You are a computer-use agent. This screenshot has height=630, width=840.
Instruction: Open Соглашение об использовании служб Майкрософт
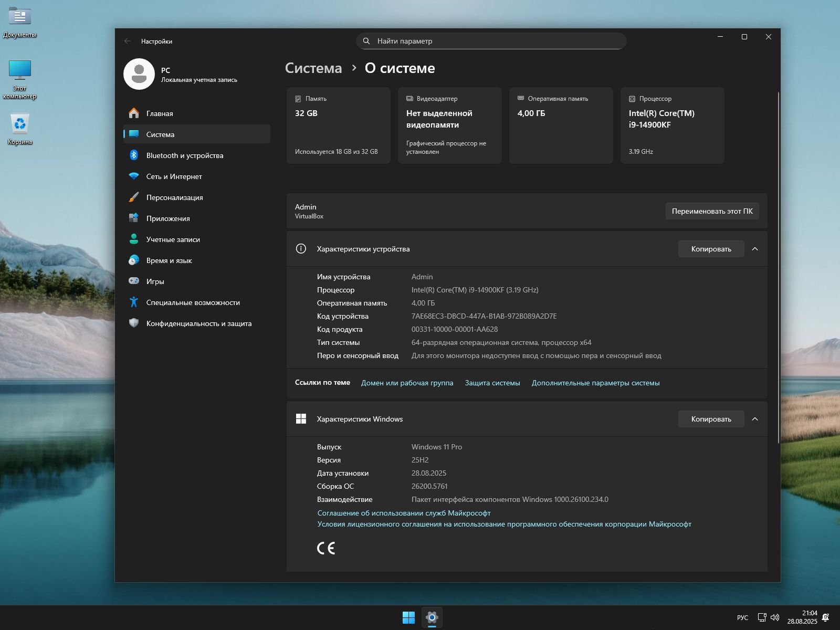[x=404, y=513]
